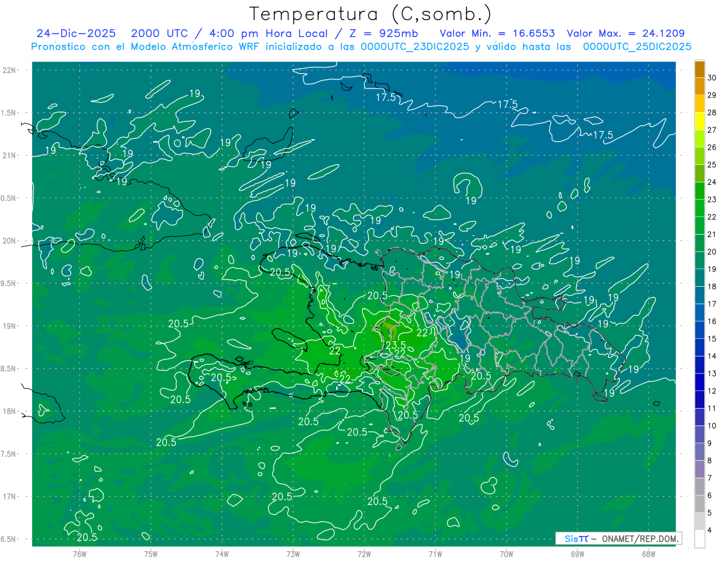The image size is (728, 562).
Task: Select the Z = 925mb pressure level text
Action: (385, 33)
